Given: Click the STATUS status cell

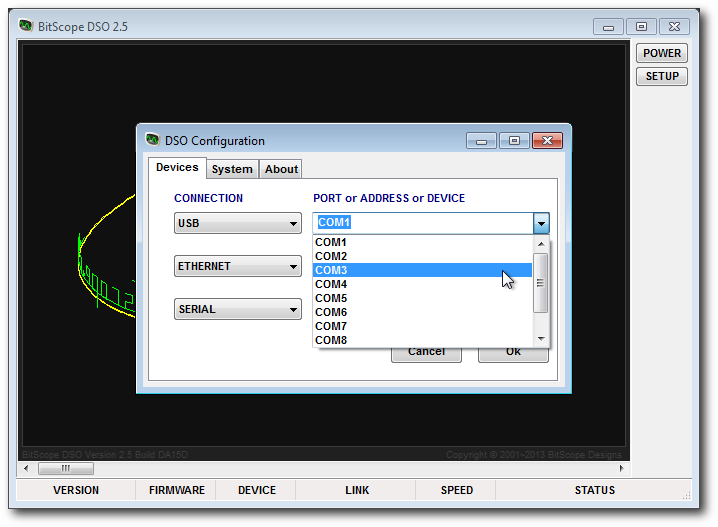Looking at the screenshot, I should tap(594, 490).
